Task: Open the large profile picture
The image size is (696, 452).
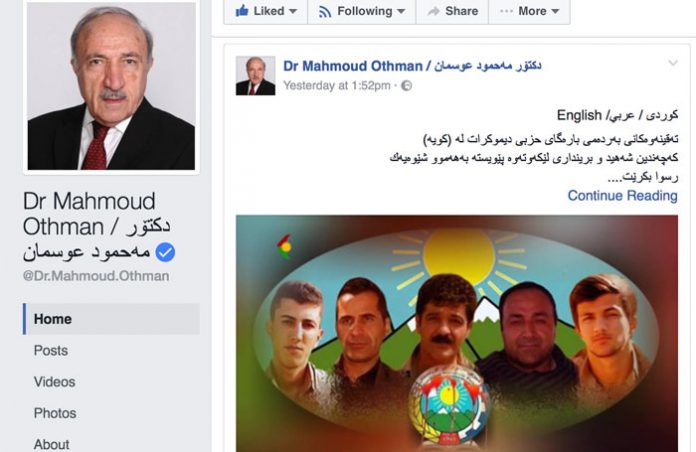Action: 111,86
